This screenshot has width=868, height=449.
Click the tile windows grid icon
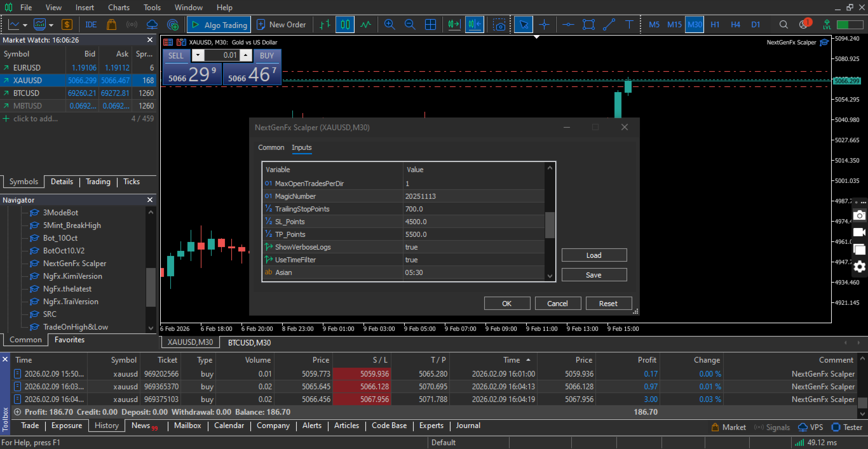pos(430,25)
